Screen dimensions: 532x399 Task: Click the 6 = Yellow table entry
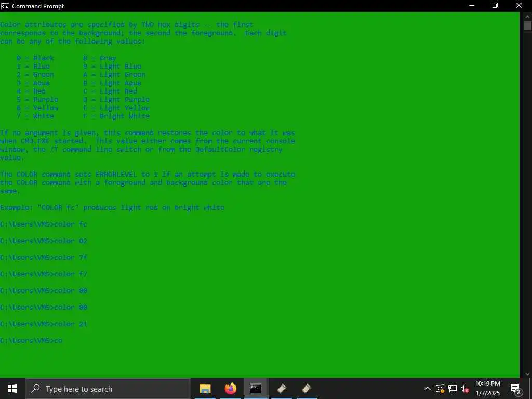[x=37, y=108]
